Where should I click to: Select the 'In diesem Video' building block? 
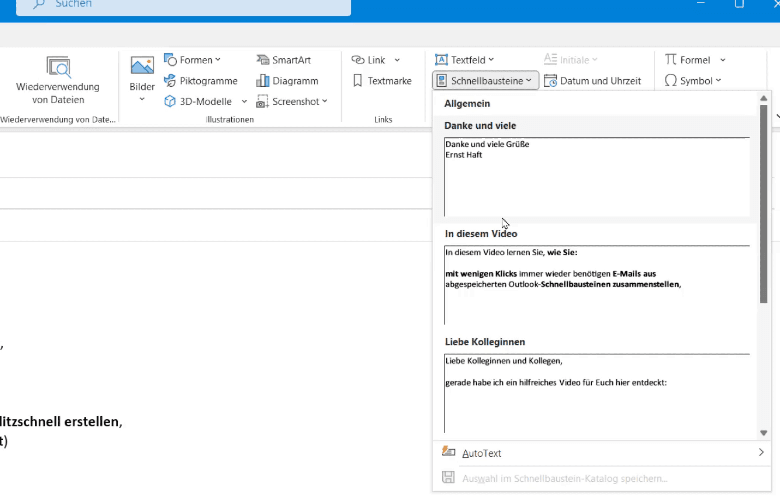pyautogui.click(x=597, y=276)
